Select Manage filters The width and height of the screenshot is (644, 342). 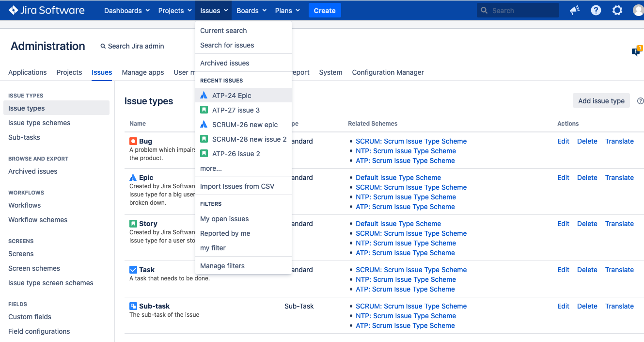tap(243, 266)
